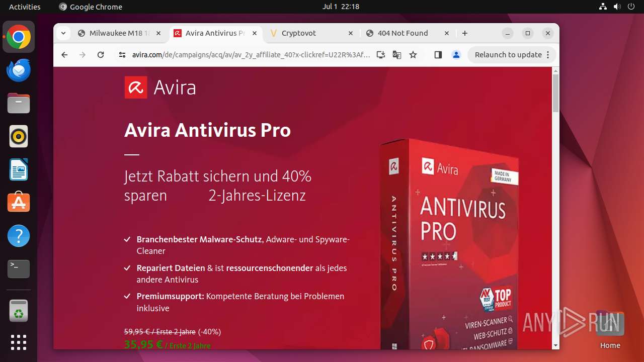Click the avira.com address bar URL
644x362 pixels.
251,55
